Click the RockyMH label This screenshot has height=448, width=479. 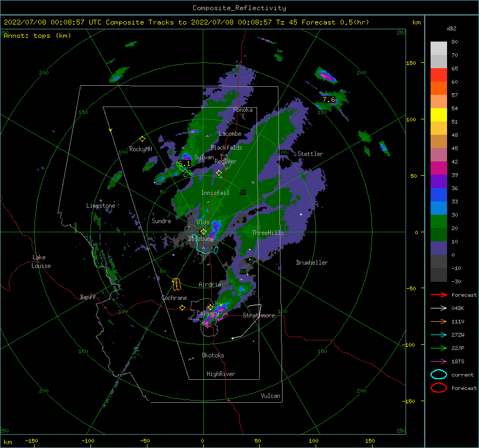point(141,149)
